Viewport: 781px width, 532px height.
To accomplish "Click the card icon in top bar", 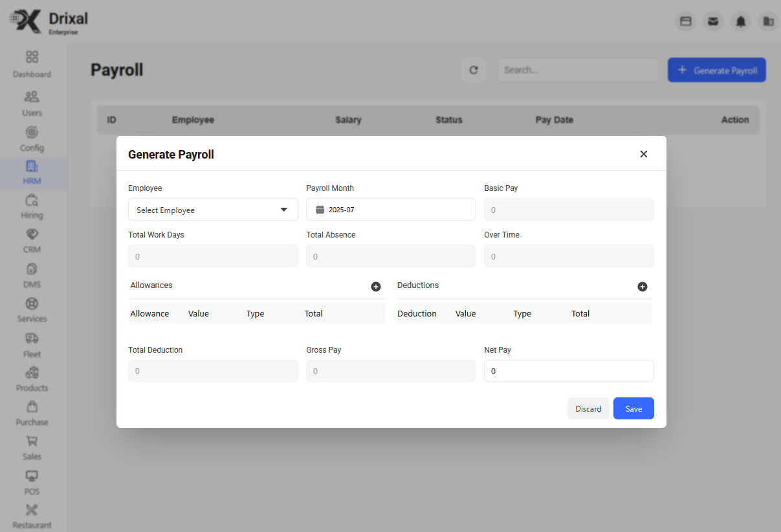I will (686, 21).
